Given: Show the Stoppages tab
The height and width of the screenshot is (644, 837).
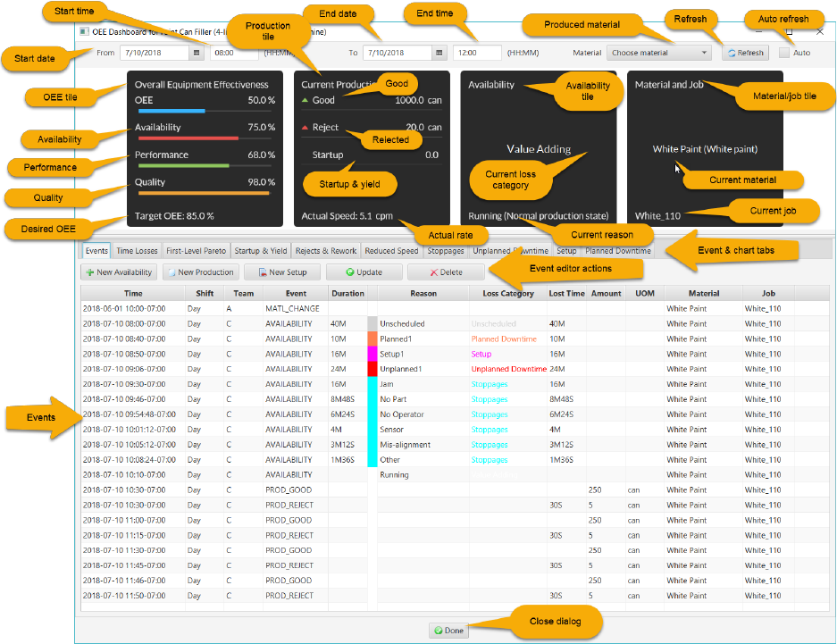Looking at the screenshot, I should tap(445, 251).
